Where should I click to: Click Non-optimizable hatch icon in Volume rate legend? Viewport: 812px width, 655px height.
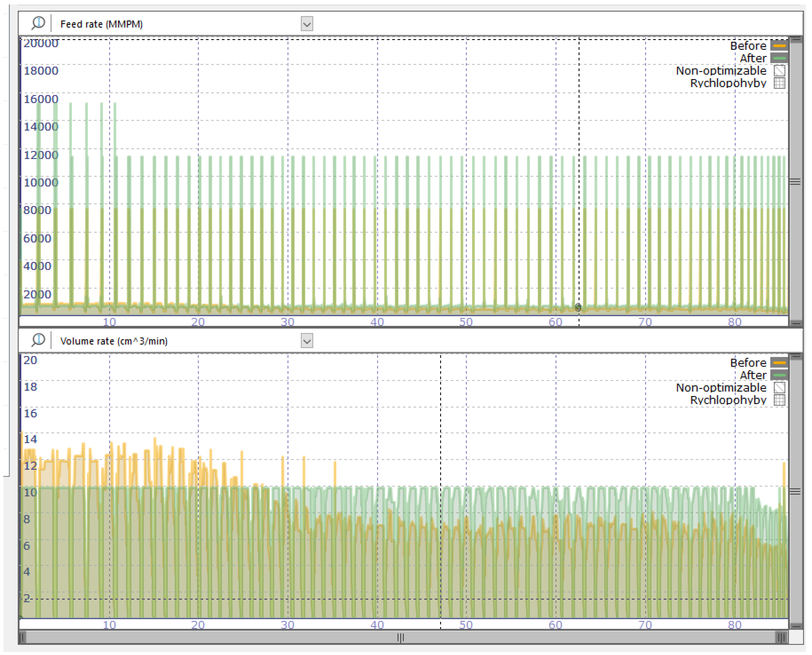(x=779, y=387)
